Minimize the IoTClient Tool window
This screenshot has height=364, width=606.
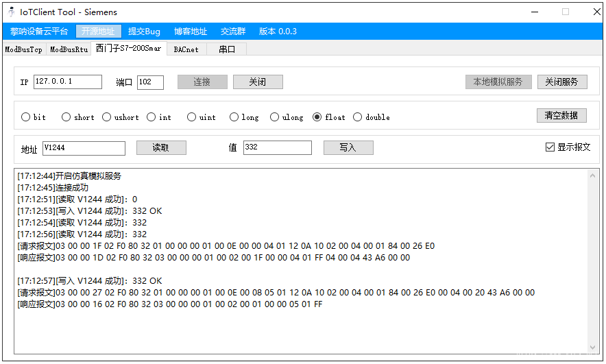(535, 12)
